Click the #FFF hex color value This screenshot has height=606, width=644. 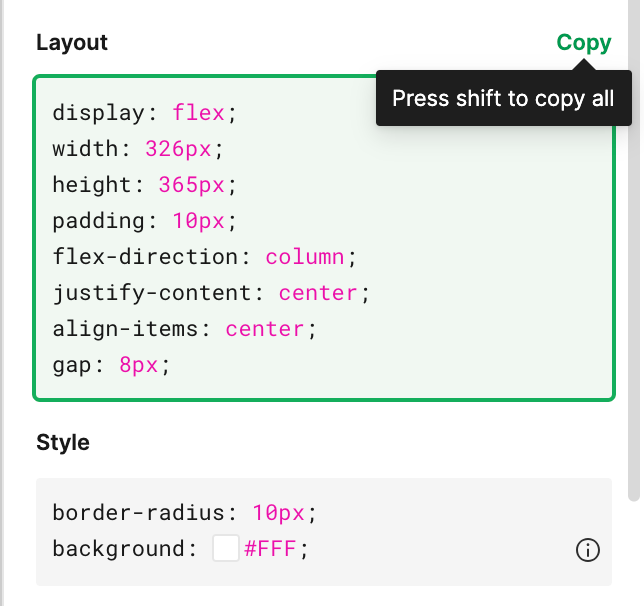coord(270,548)
